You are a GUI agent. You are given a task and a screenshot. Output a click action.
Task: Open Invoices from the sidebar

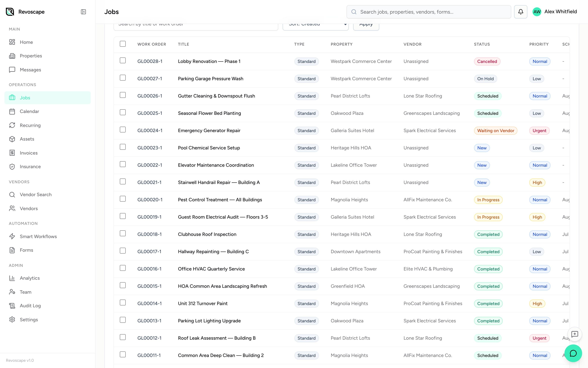click(47, 153)
